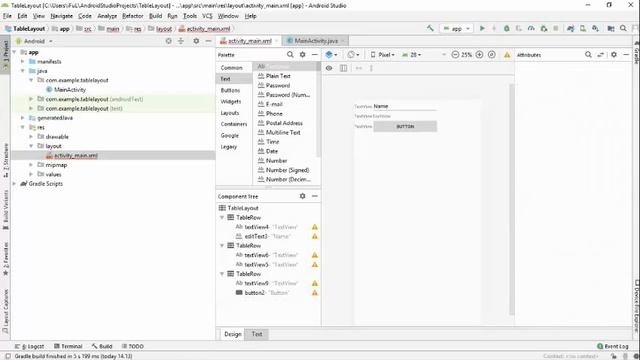Open the orientation dropdown
Viewport: 640px width, 360px height.
coord(353,54)
